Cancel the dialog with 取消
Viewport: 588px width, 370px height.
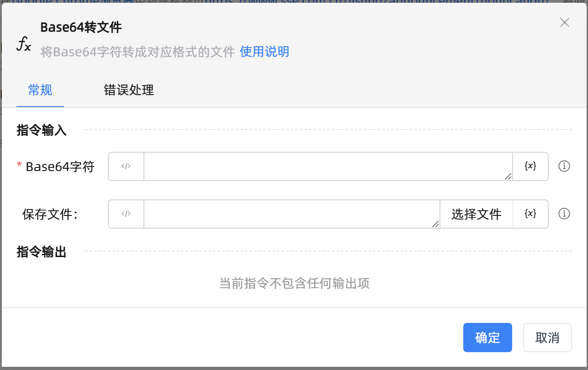(x=547, y=338)
